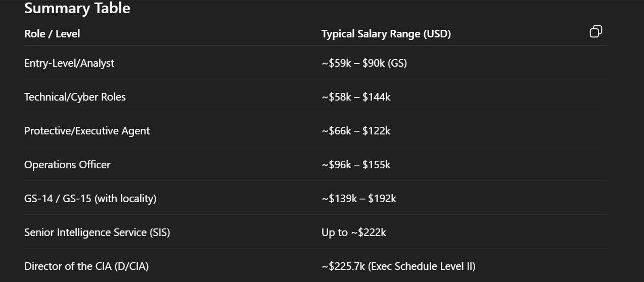Select the Up to ~$222k salary value

pyautogui.click(x=354, y=232)
